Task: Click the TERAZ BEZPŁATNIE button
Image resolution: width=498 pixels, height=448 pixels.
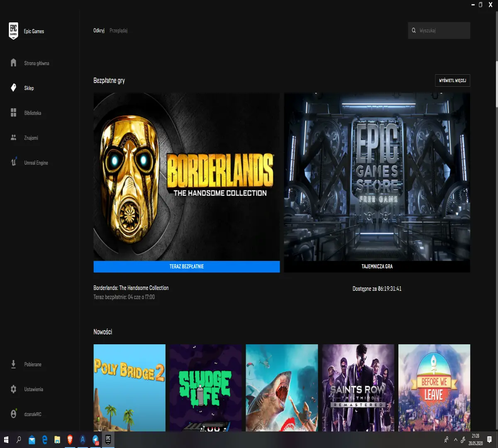Action: coord(186,267)
